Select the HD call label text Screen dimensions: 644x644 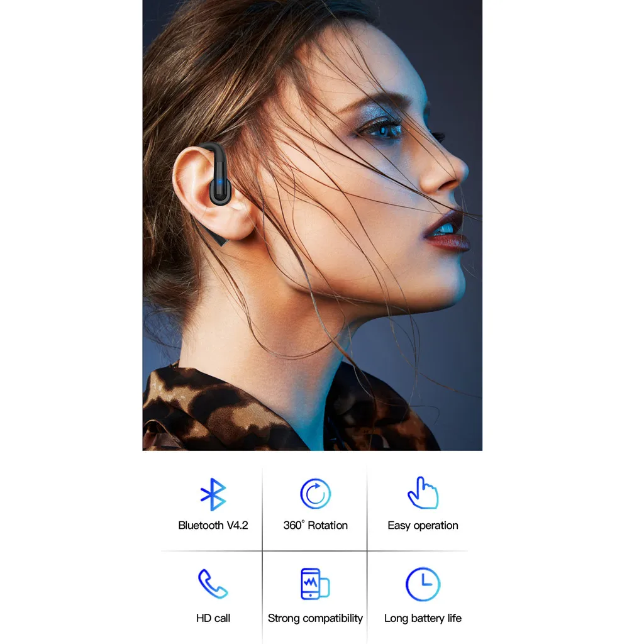pos(214,618)
